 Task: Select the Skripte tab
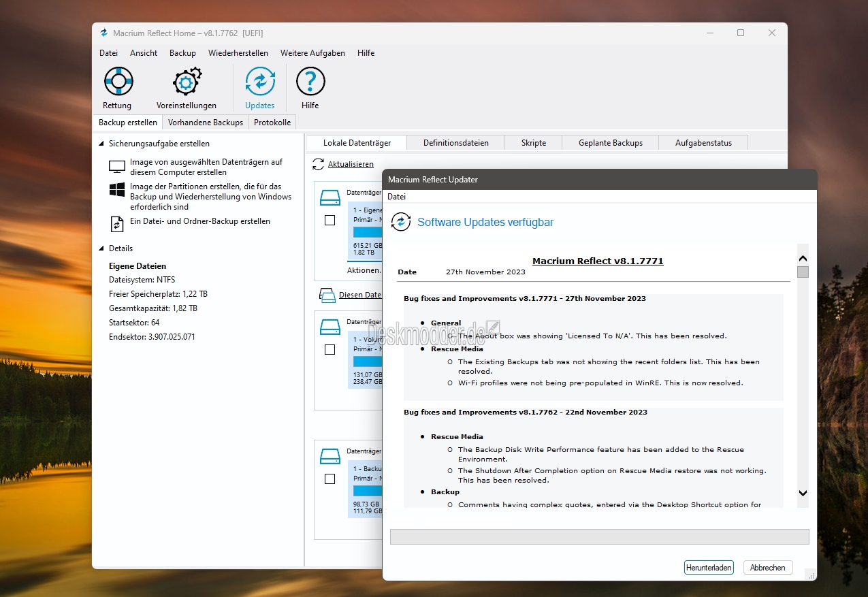pyautogui.click(x=534, y=143)
